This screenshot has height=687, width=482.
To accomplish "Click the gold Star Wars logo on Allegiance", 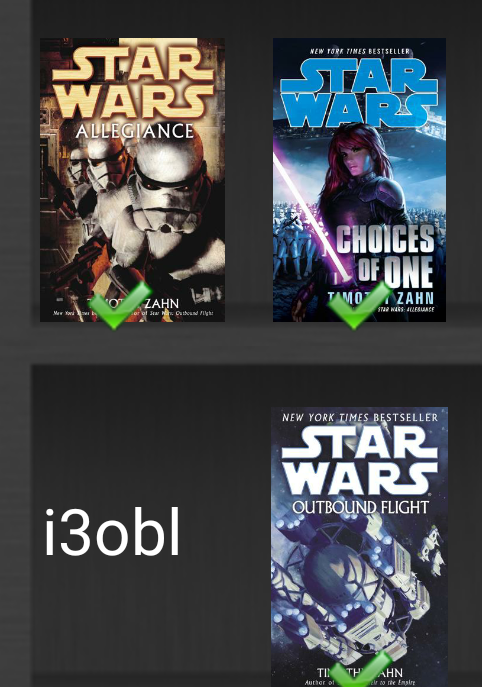I will pyautogui.click(x=133, y=82).
